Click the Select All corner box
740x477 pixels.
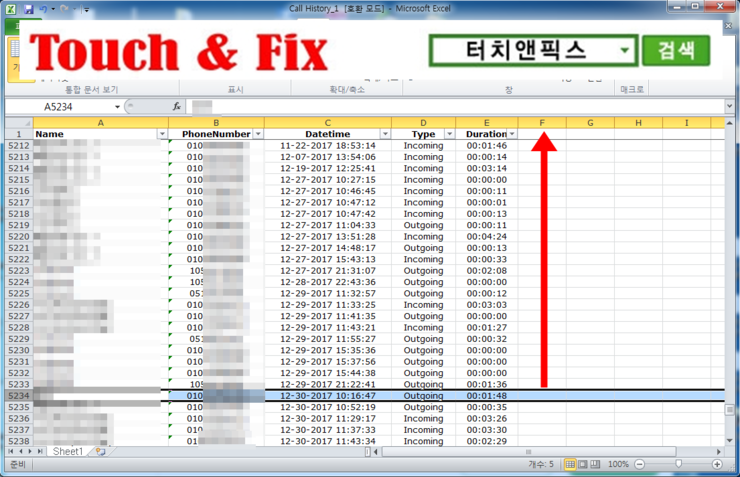click(19, 123)
